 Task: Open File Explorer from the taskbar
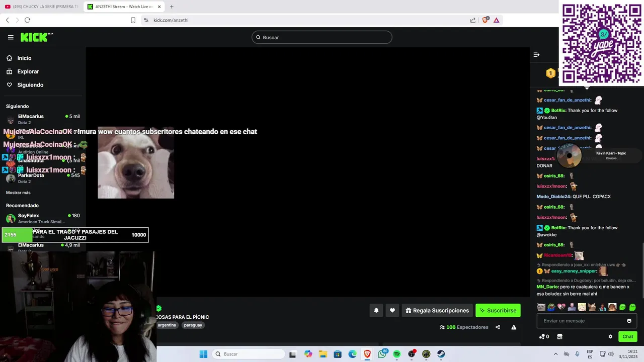point(323,354)
